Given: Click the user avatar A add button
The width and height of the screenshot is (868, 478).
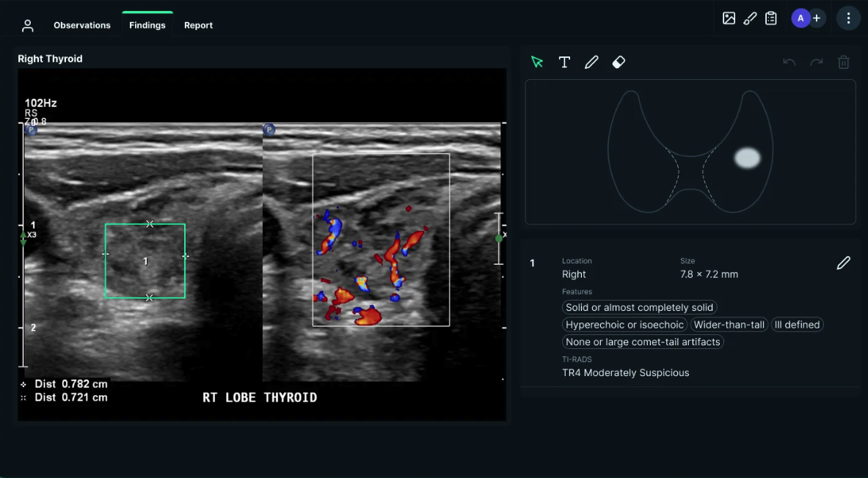Looking at the screenshot, I should click(808, 18).
